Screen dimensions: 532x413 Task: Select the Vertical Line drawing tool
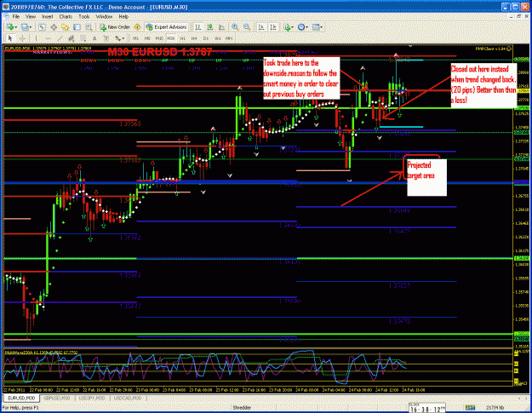(36, 38)
